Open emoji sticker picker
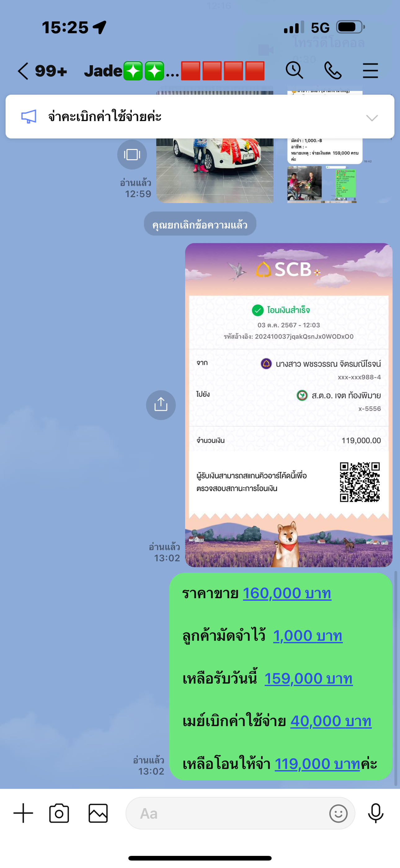400x868 pixels. coord(338,813)
